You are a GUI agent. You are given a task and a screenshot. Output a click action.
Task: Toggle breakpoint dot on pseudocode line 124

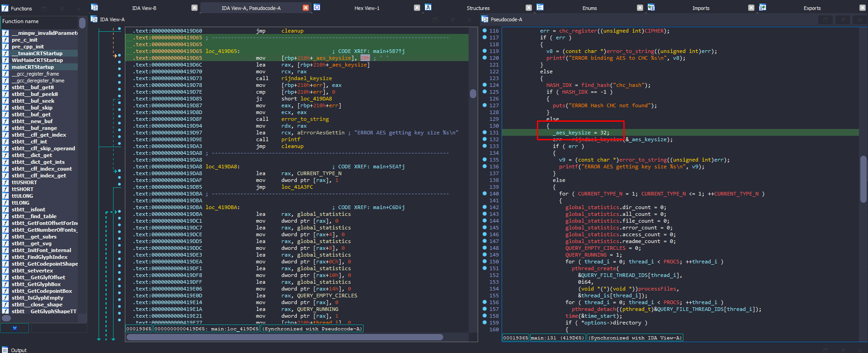[x=484, y=85]
